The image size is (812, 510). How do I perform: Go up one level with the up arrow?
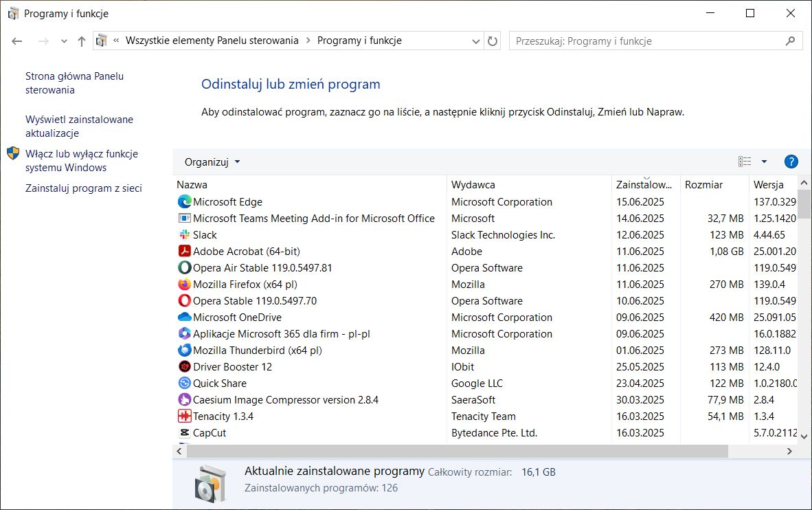click(x=81, y=41)
